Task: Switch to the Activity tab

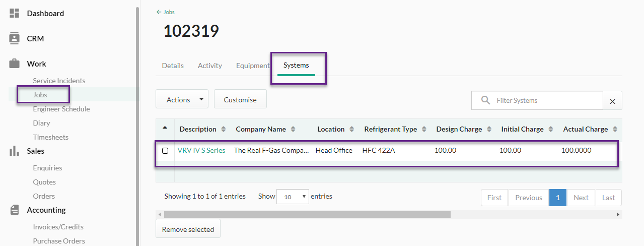Action: (210, 66)
